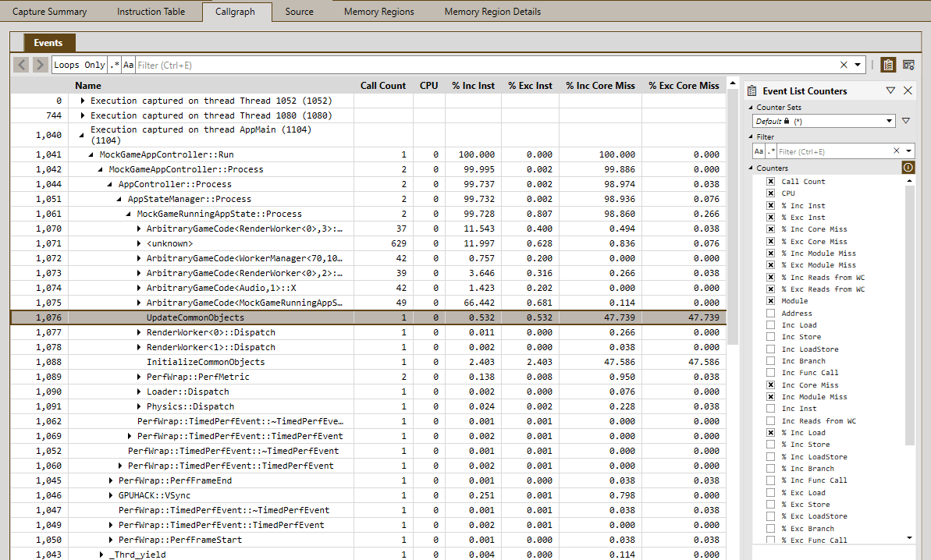This screenshot has width=931, height=560.
Task: Switch to Instruction Table tab
Action: [x=151, y=11]
